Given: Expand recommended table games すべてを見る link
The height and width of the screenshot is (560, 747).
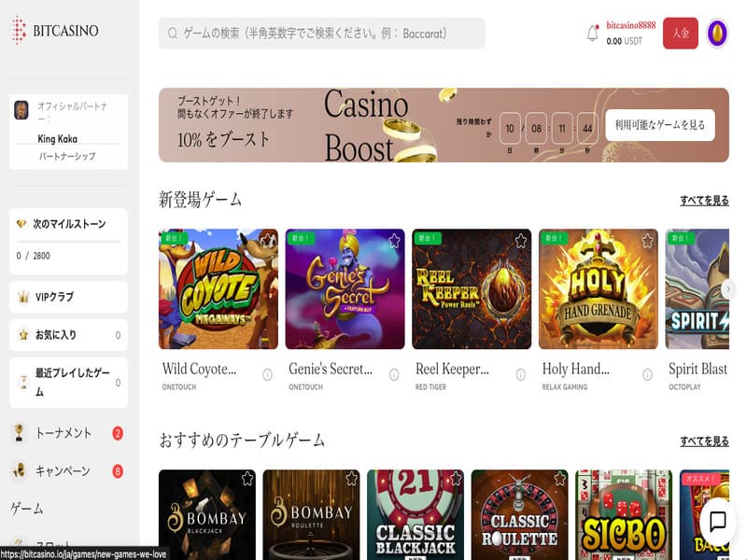Looking at the screenshot, I should (704, 441).
